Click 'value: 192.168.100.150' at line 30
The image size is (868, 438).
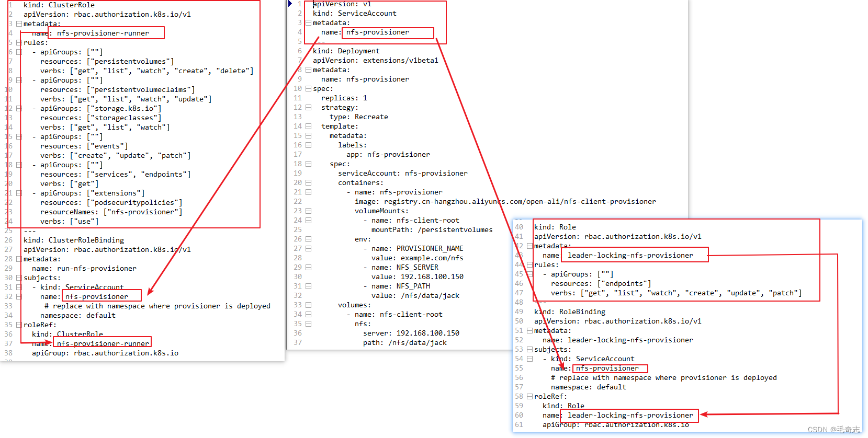pos(418,276)
